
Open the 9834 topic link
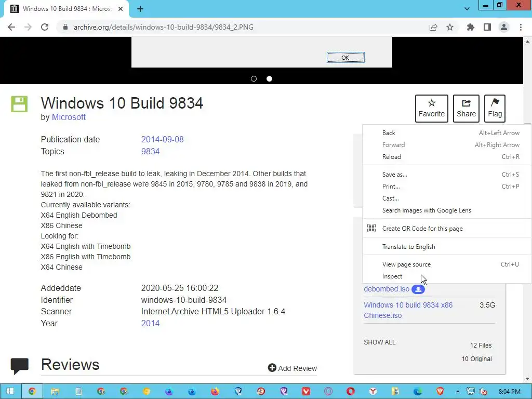point(150,151)
